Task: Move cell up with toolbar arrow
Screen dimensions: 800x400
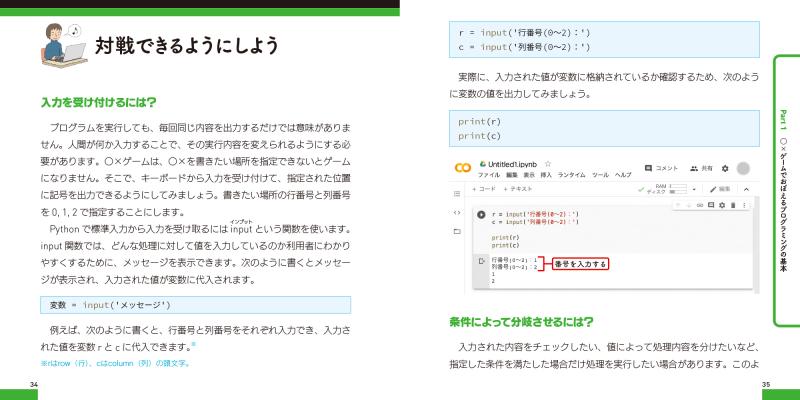Action: tap(678, 205)
